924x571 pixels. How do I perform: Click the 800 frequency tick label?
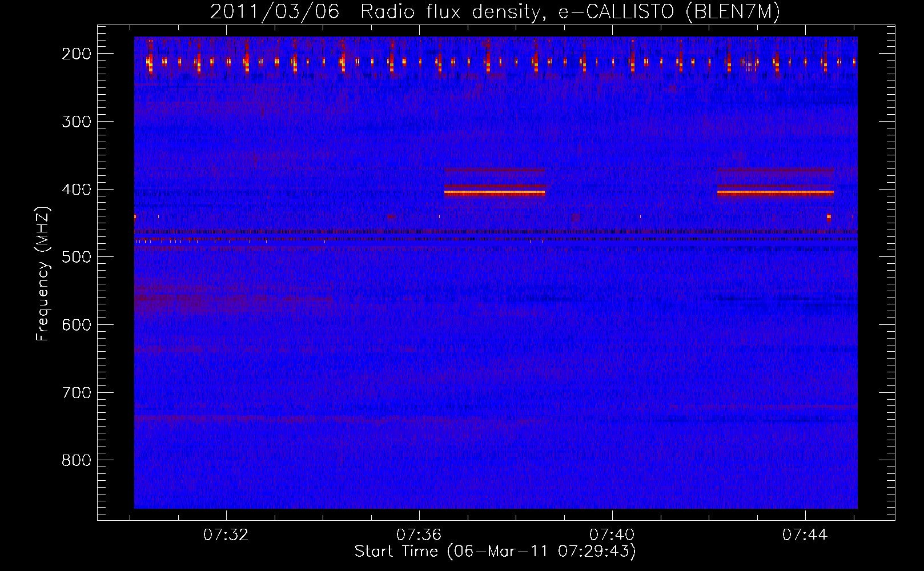click(77, 460)
